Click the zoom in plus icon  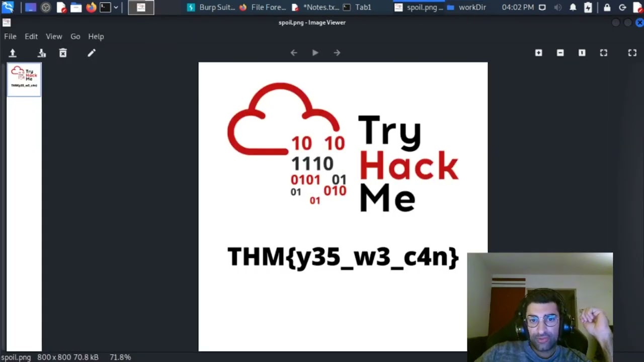(x=538, y=53)
